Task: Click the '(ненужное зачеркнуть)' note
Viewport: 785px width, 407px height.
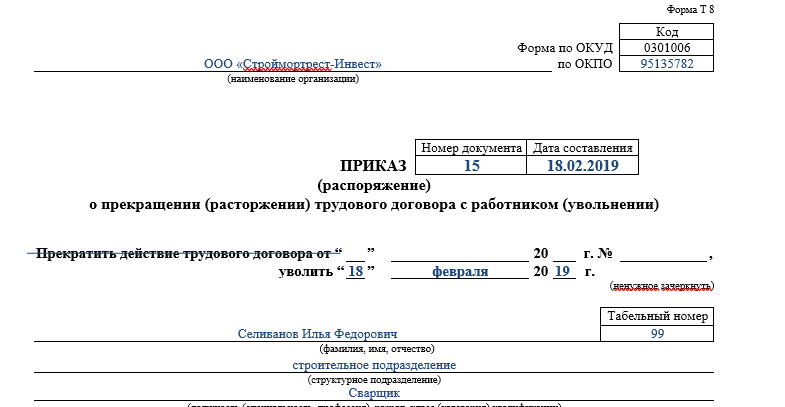Action: click(662, 286)
